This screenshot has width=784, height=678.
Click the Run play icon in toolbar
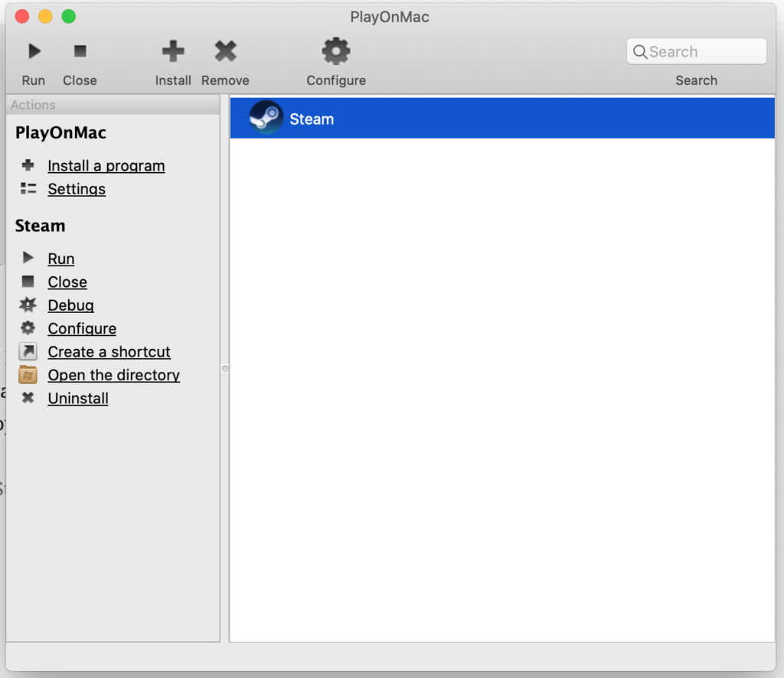coord(34,51)
